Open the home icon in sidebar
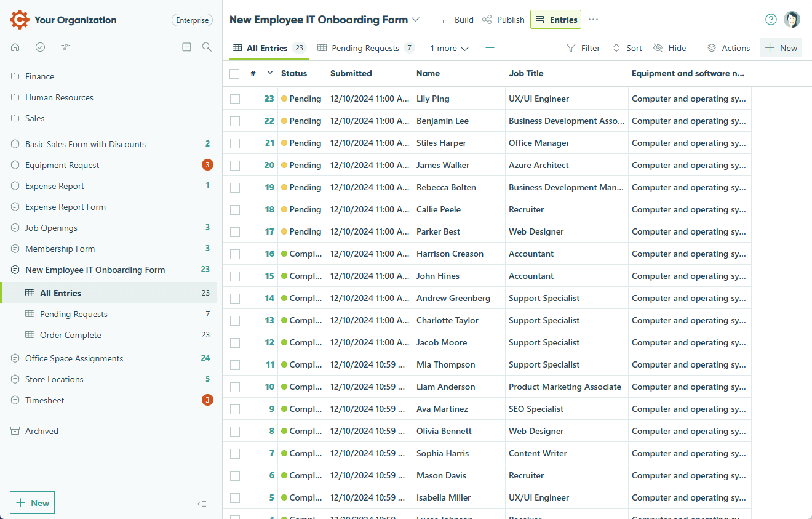The height and width of the screenshot is (519, 812). pos(15,47)
